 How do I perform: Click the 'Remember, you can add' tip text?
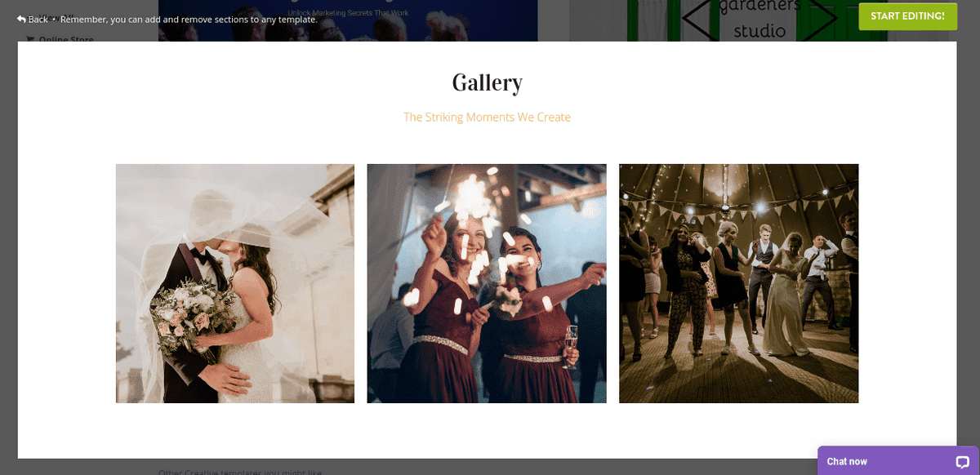189,19
